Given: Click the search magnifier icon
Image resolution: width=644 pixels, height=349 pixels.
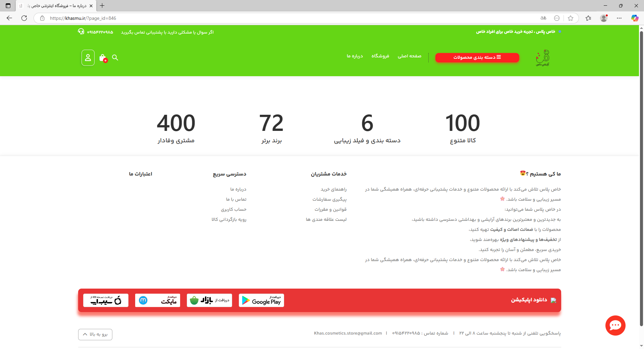Looking at the screenshot, I should pos(115,58).
